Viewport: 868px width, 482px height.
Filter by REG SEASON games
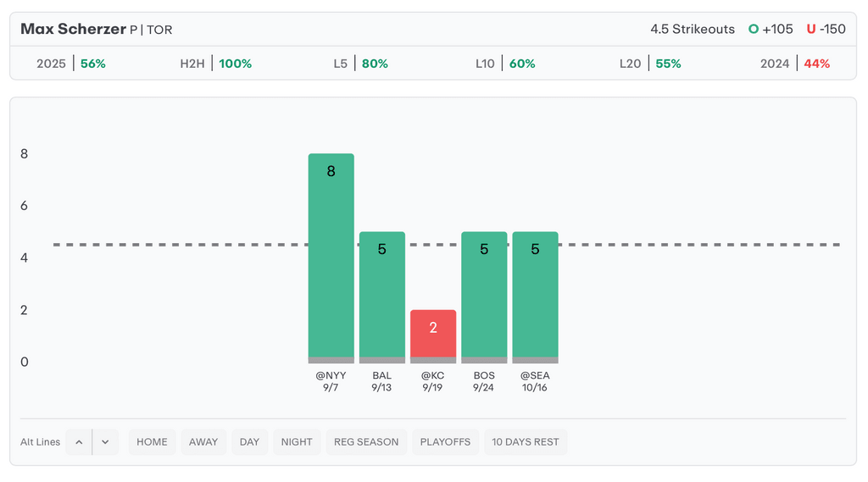(366, 442)
